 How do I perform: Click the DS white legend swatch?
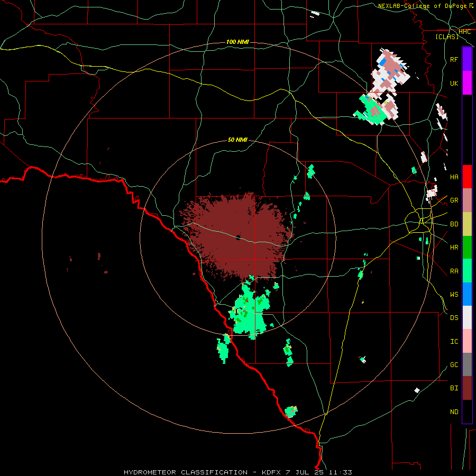[467, 317]
